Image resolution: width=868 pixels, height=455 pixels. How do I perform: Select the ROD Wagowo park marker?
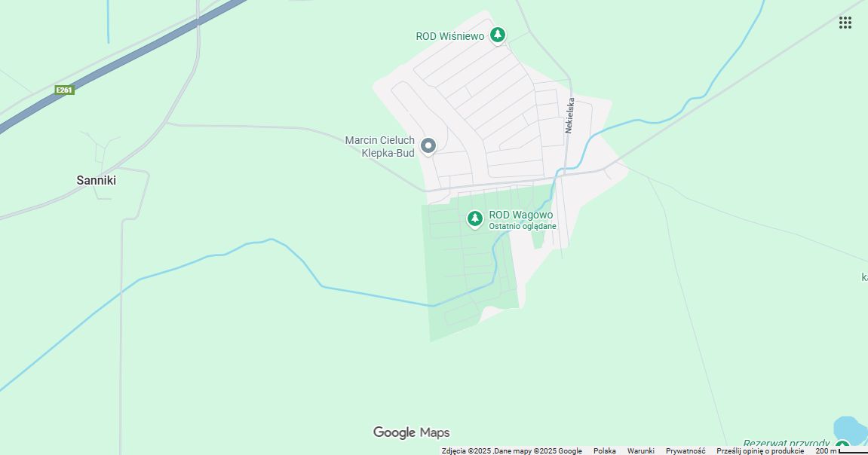(x=474, y=219)
